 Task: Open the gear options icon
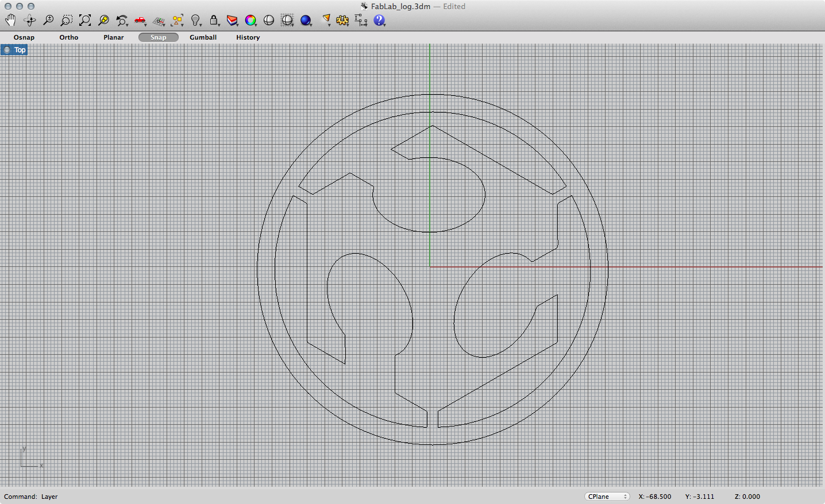(342, 21)
